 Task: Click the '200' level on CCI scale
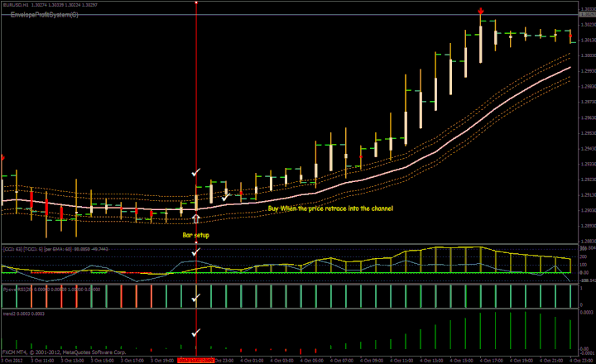click(x=583, y=256)
